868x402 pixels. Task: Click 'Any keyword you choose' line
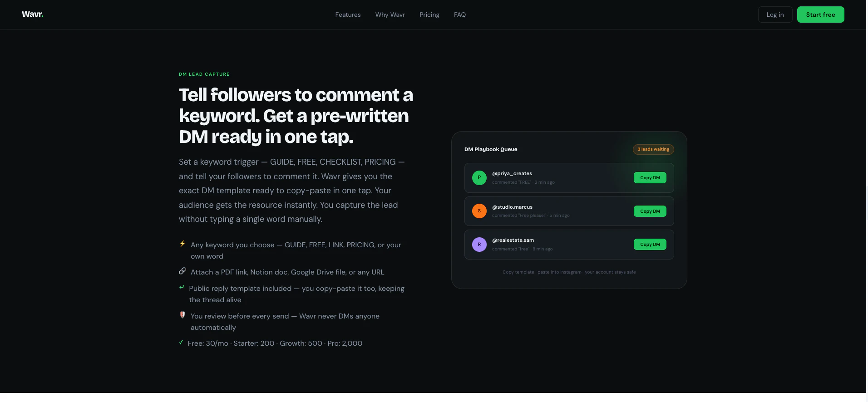pyautogui.click(x=296, y=250)
